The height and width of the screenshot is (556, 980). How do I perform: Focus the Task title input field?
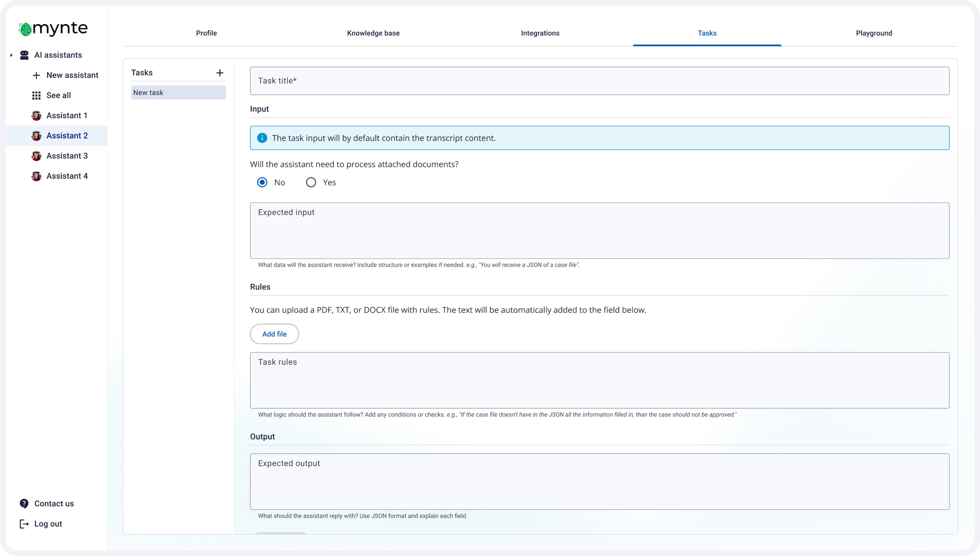[599, 81]
